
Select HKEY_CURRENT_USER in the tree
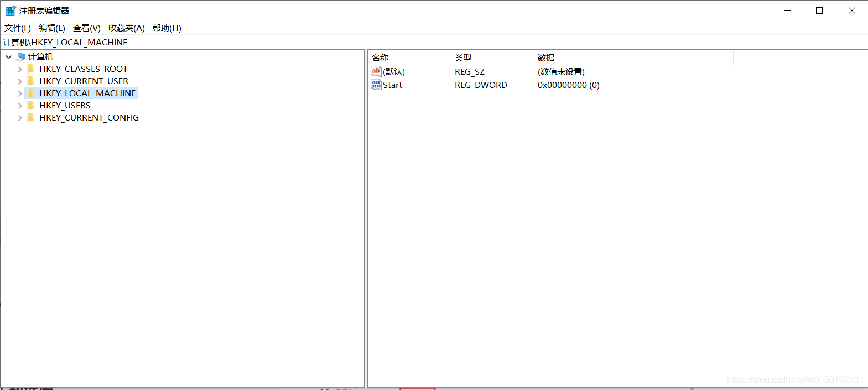tap(84, 81)
